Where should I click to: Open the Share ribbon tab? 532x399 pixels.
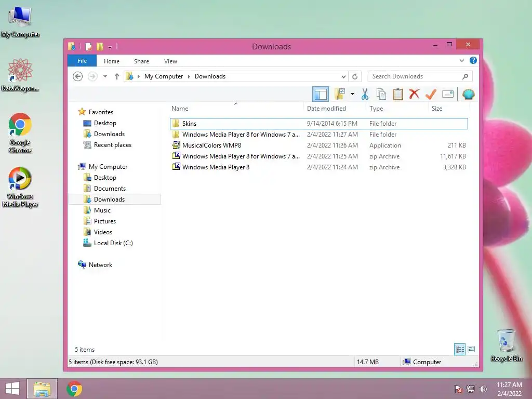click(x=141, y=61)
